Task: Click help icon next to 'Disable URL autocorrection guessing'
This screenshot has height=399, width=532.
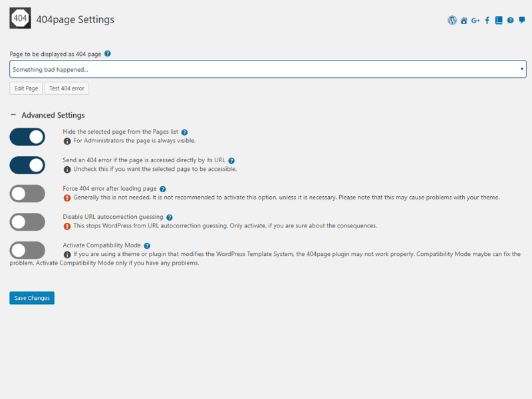Action: coord(170,217)
